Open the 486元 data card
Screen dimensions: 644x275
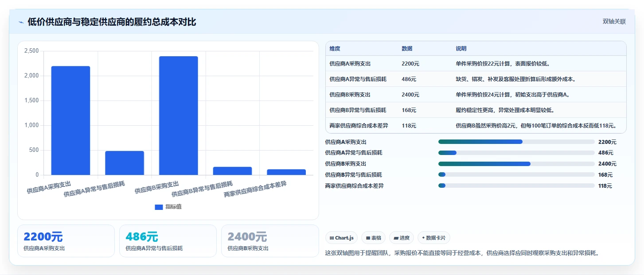pyautogui.click(x=168, y=241)
